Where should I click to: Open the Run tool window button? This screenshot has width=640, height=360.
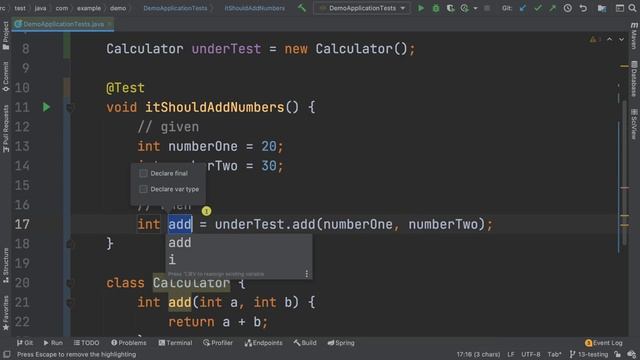pyautogui.click(x=53, y=343)
